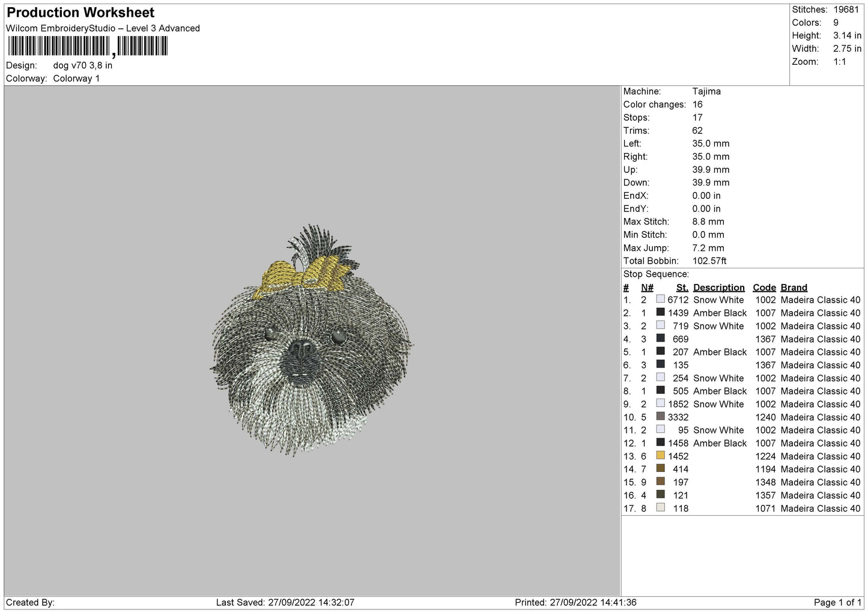Click the Amber Black swatch in row 2
This screenshot has height=613, width=868.
click(x=660, y=313)
